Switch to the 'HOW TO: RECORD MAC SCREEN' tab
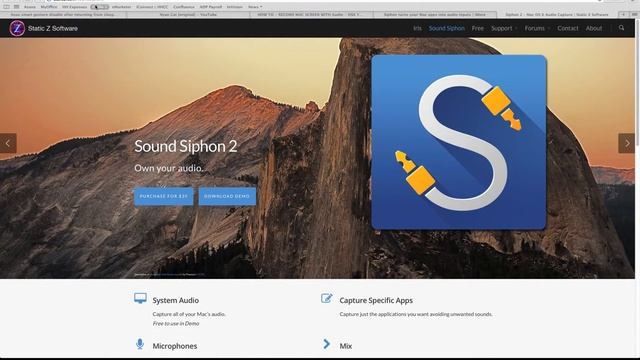This screenshot has height=360, width=640. [311, 14]
